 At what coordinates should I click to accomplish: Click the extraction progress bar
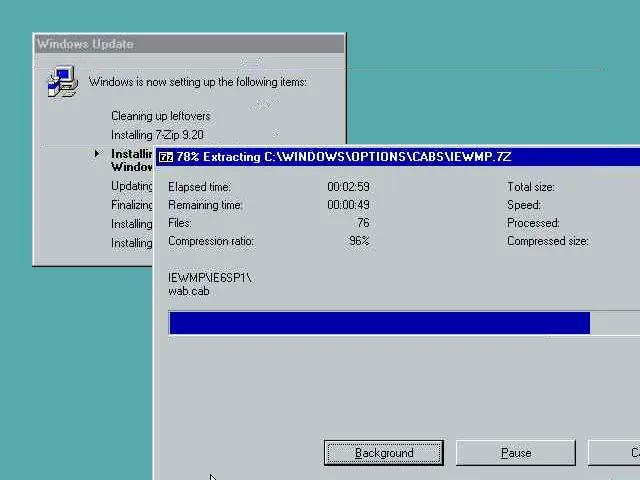point(404,323)
